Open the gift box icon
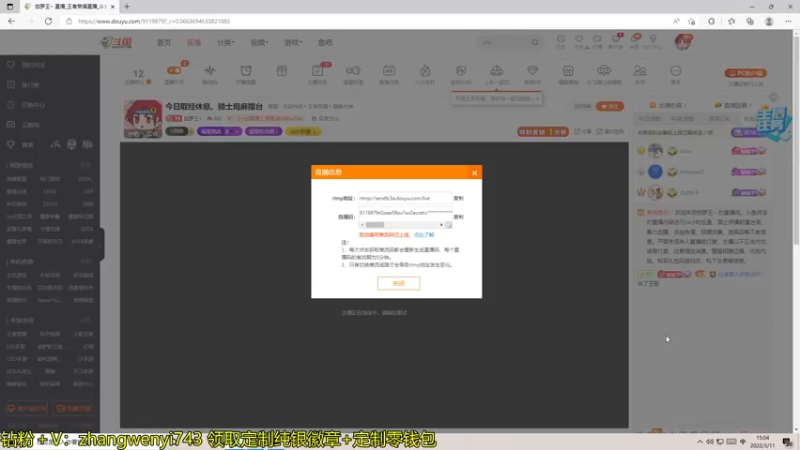This screenshot has height=450, width=800. tap(282, 70)
